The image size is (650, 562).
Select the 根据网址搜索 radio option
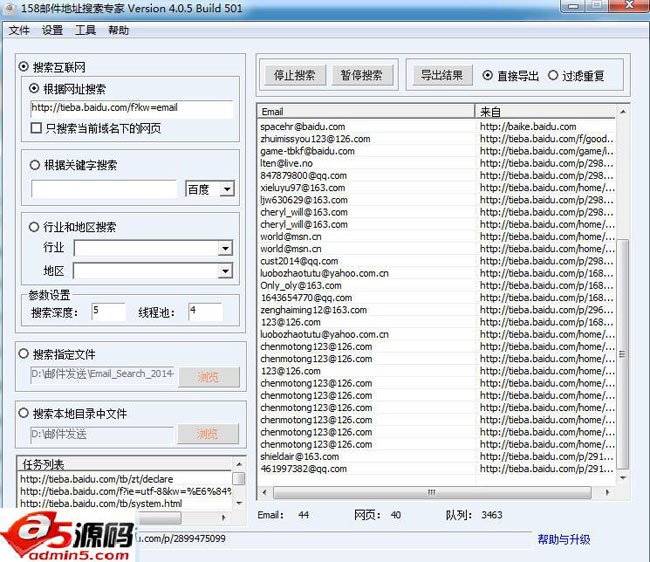[x=34, y=88]
